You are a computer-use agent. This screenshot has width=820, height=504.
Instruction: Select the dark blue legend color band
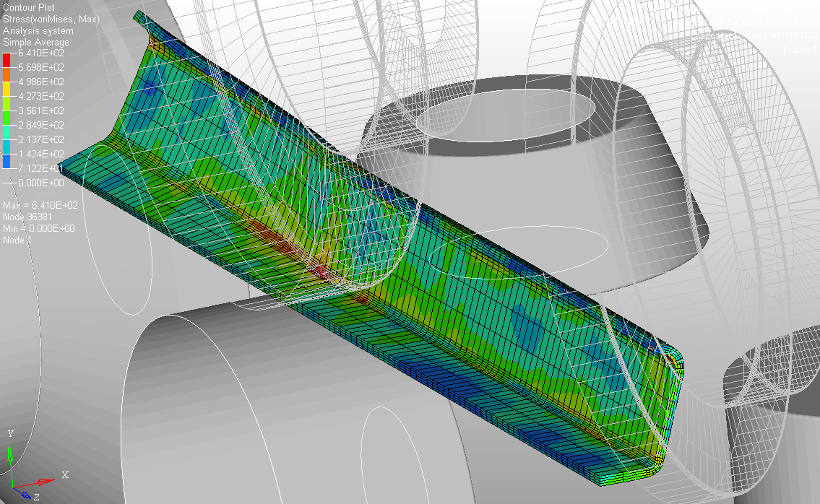click(7, 161)
